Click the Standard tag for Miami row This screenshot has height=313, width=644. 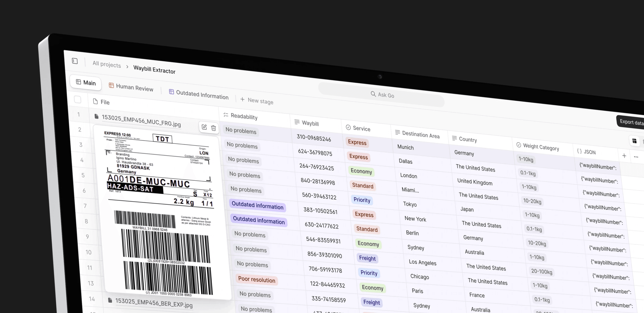pyautogui.click(x=362, y=186)
